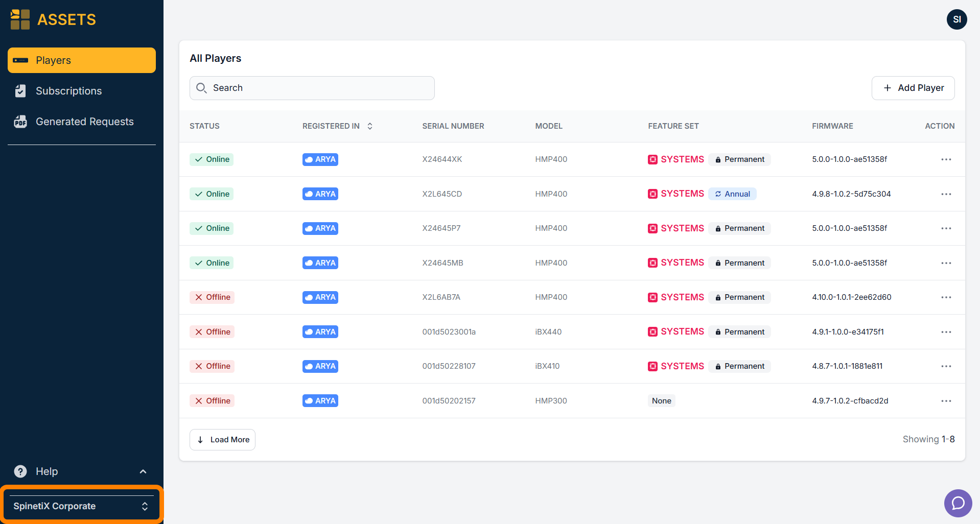
Task: Focus the player Search field
Action: [x=312, y=88]
